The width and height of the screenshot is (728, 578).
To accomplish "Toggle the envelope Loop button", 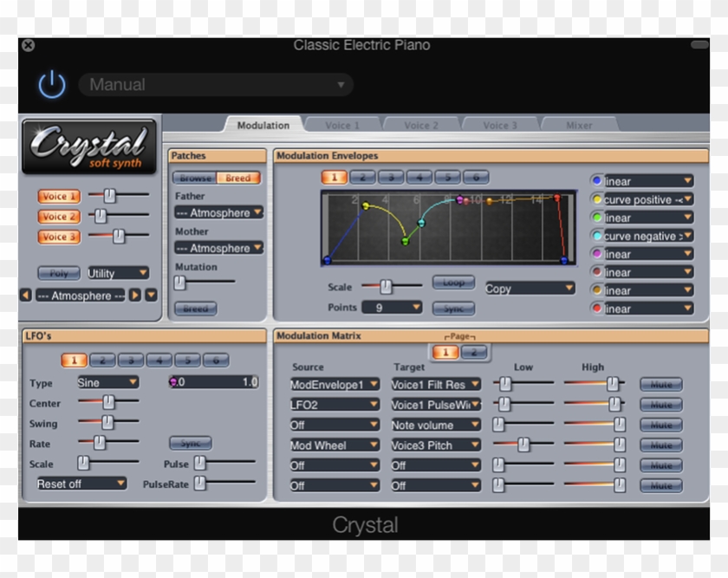I will (x=453, y=283).
